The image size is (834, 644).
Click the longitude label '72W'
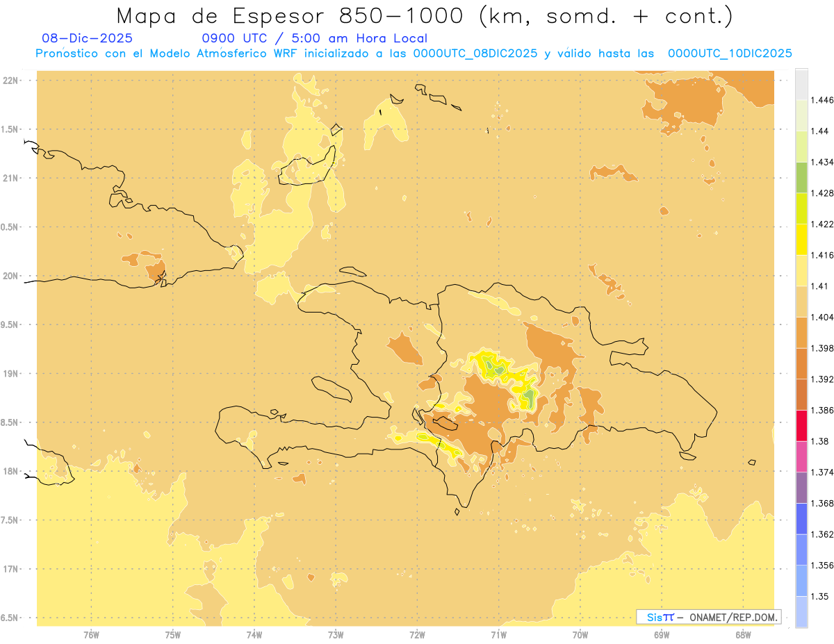pyautogui.click(x=418, y=635)
